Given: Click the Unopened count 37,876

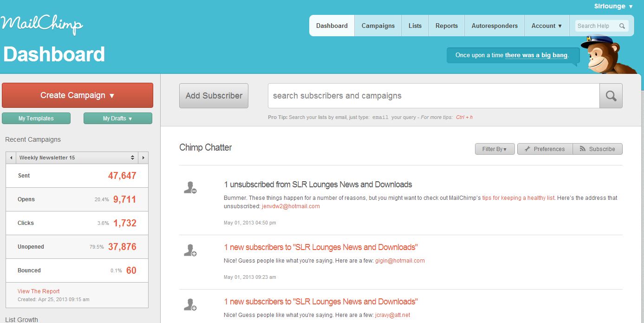Looking at the screenshot, I should 122,247.
